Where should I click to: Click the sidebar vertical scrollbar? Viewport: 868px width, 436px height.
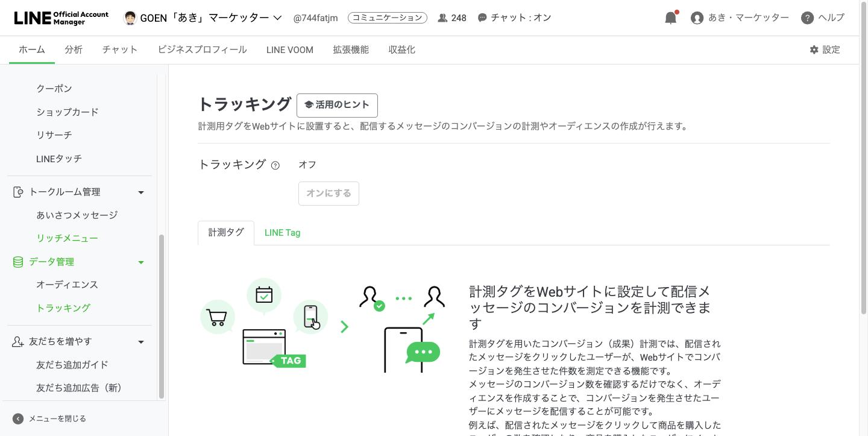click(161, 316)
